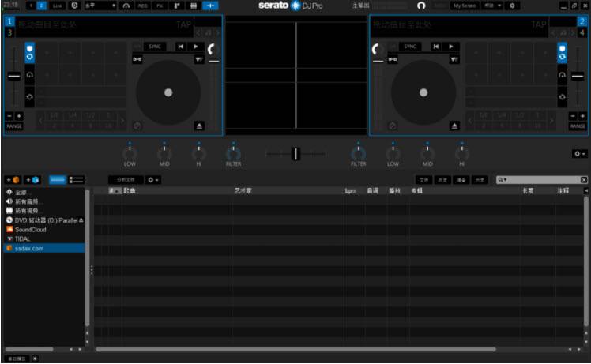
Task: Click the eject icon on left deck
Action: click(200, 126)
